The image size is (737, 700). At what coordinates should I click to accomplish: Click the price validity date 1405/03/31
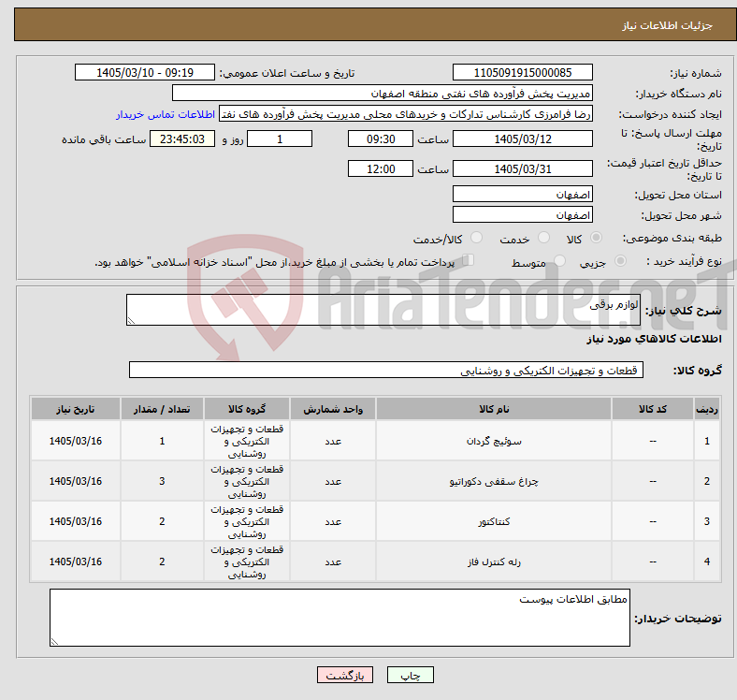pos(523,168)
